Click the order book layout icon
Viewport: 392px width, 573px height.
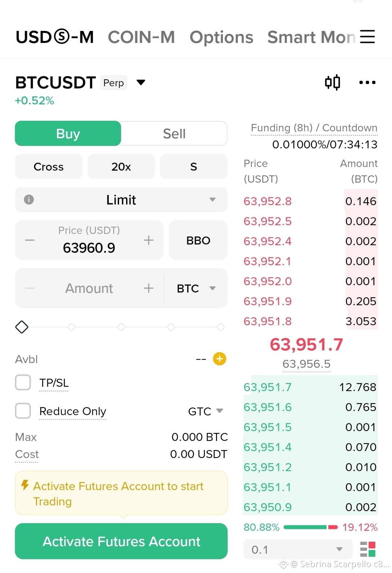tap(368, 549)
